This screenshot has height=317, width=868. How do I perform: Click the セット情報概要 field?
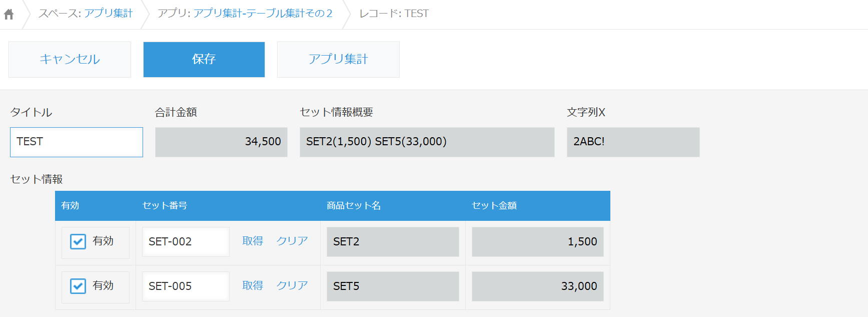coord(427,142)
